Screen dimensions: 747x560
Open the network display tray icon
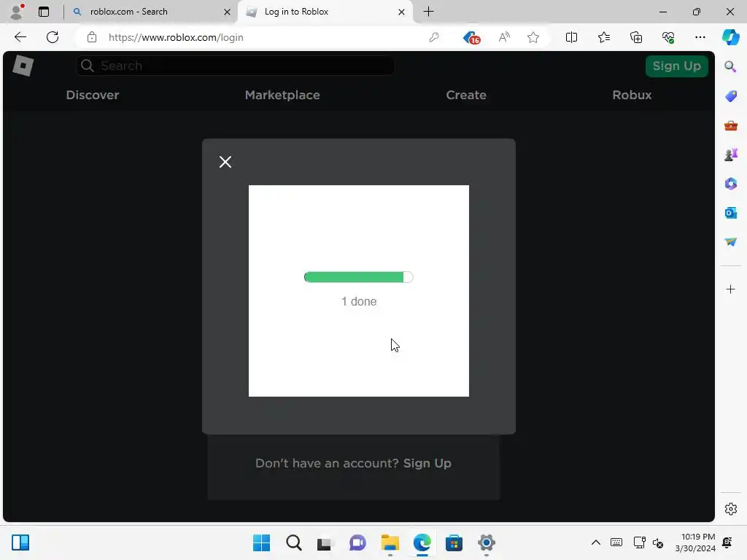(639, 542)
